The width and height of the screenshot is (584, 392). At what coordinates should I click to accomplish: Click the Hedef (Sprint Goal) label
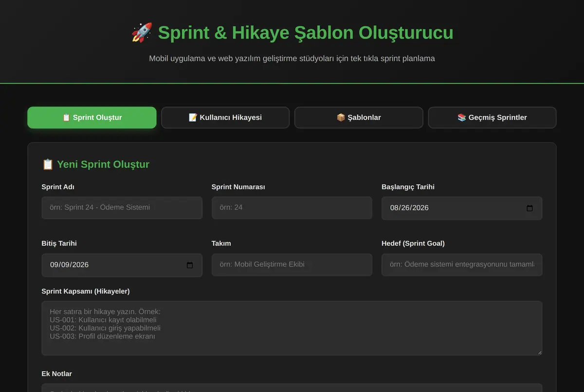413,243
